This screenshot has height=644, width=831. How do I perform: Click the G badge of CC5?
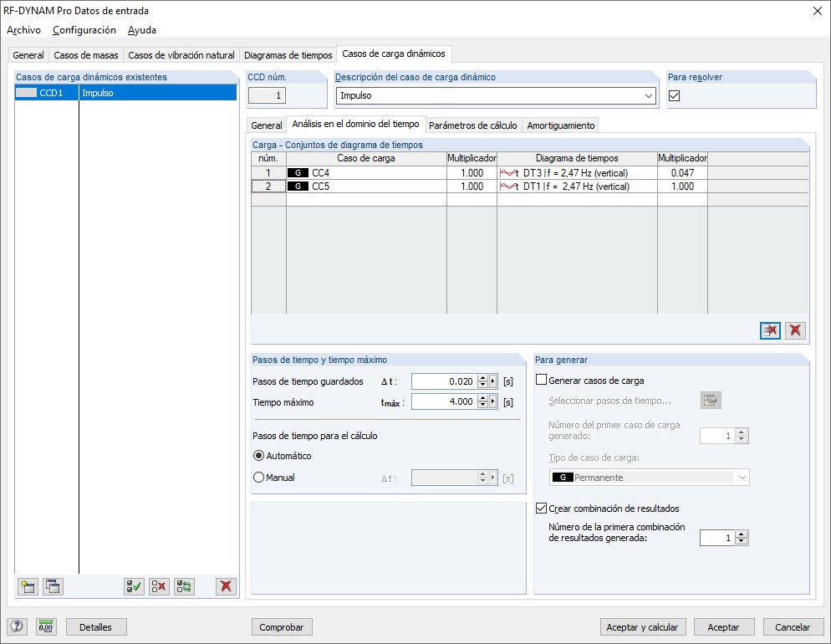(x=298, y=186)
